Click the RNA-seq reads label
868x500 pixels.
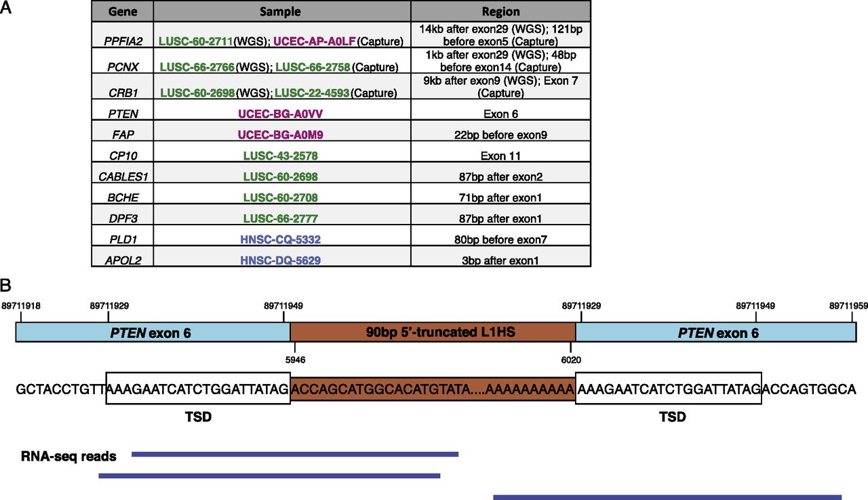pyautogui.click(x=68, y=457)
